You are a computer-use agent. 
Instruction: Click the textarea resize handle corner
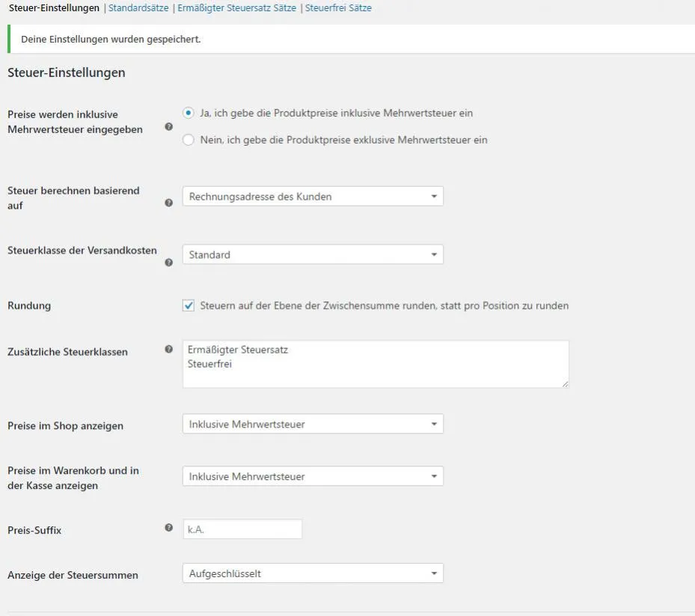[565, 384]
